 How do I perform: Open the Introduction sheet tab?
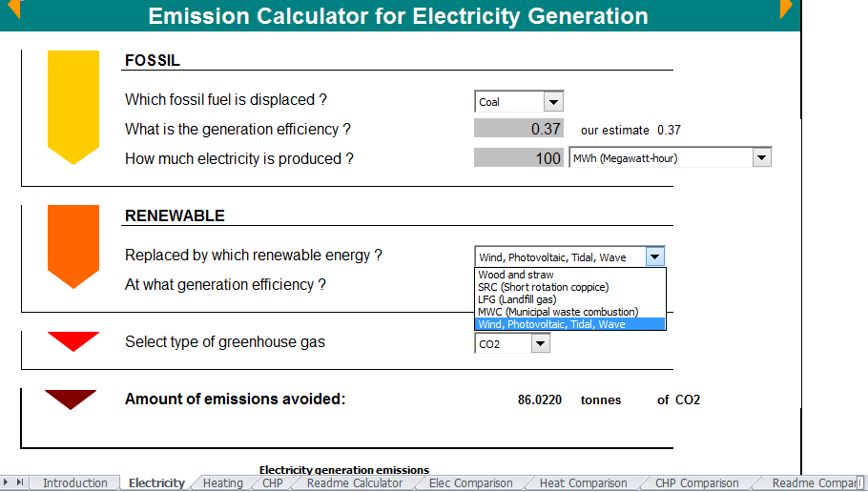(74, 483)
